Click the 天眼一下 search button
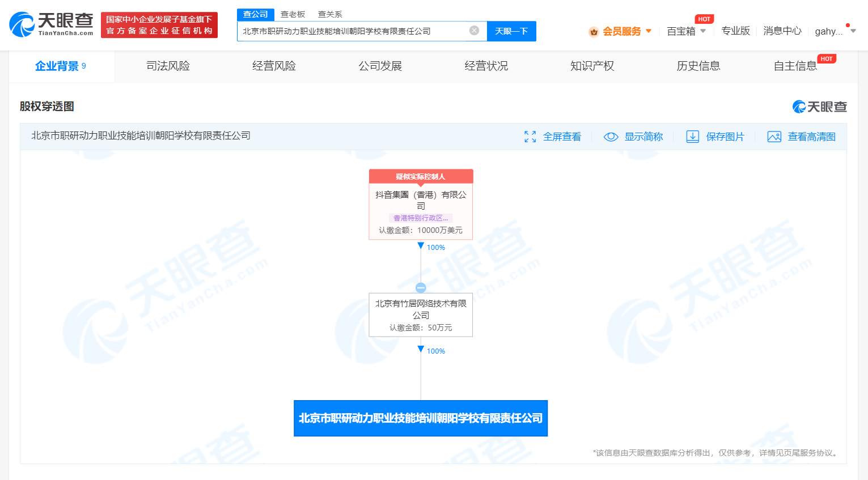868x480 pixels. [x=511, y=31]
